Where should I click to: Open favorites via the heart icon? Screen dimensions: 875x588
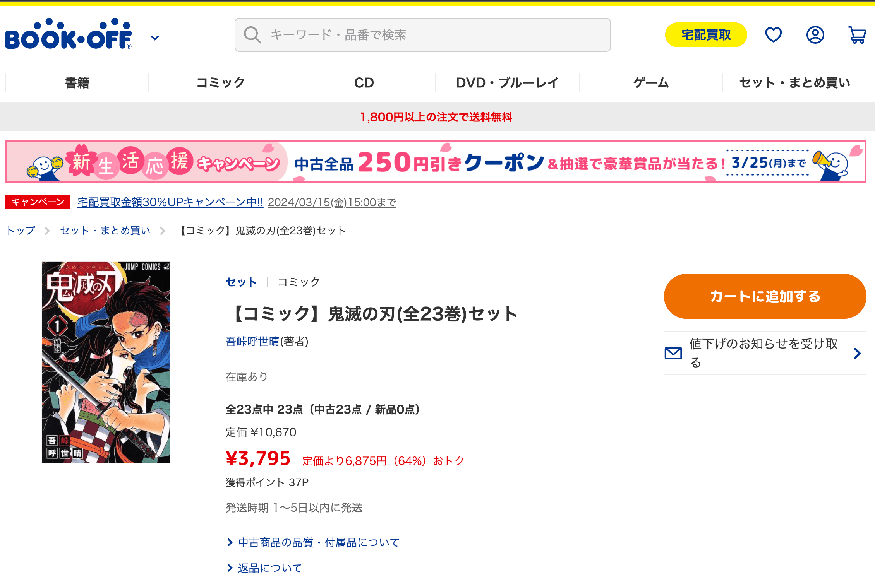pyautogui.click(x=773, y=35)
